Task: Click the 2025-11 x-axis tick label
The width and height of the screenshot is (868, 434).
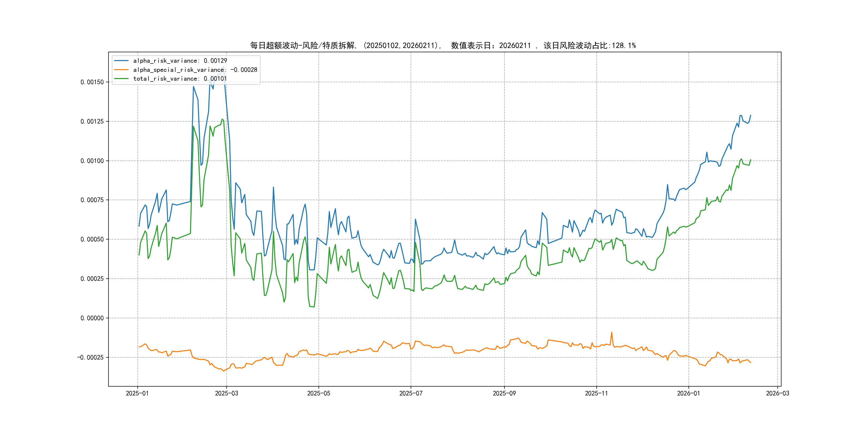Action: tap(596, 393)
